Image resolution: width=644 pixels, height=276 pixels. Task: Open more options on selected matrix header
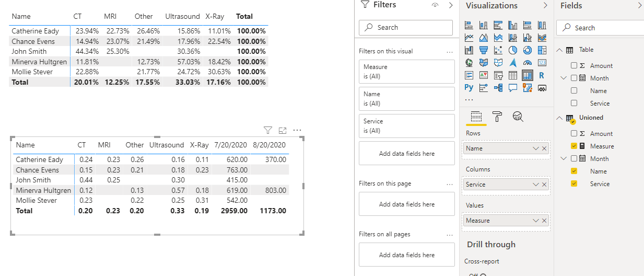click(297, 130)
